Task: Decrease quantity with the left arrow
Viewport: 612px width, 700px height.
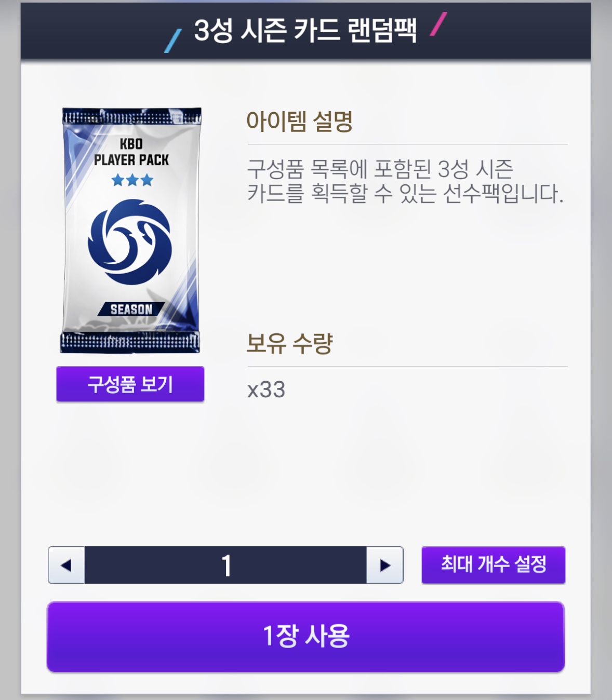Action: [x=66, y=565]
